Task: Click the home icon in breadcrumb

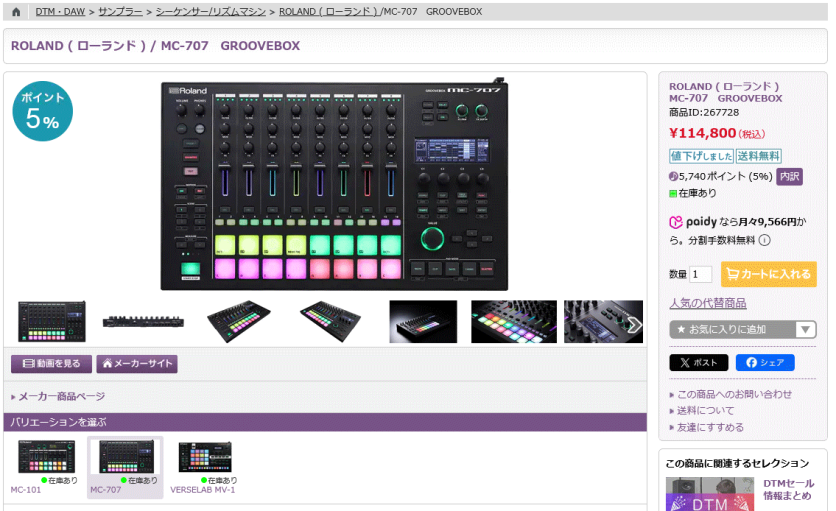Action: (x=16, y=12)
